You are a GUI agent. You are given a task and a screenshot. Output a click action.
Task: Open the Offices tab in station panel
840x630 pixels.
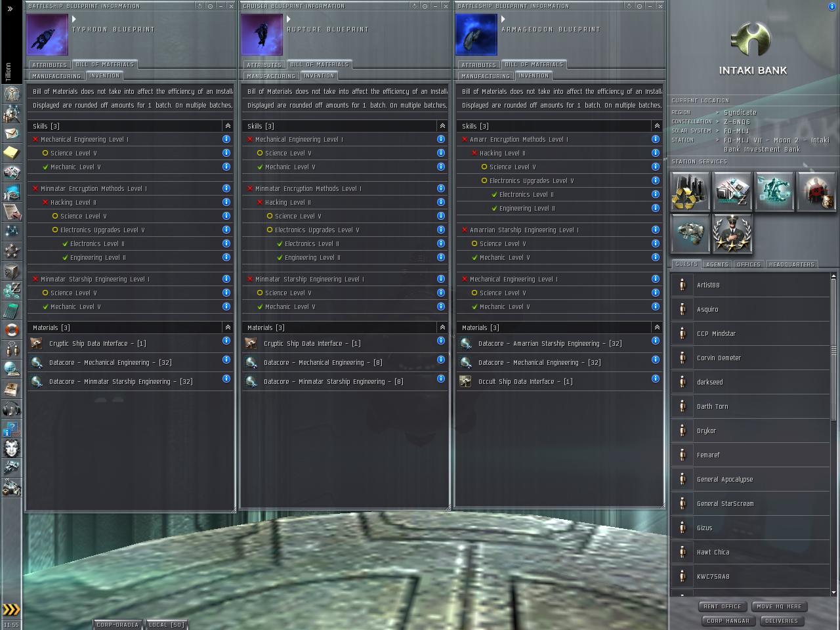[x=749, y=264]
